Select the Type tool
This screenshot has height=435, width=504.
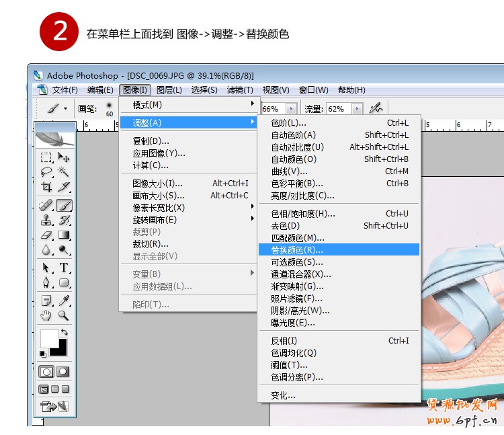[65, 268]
